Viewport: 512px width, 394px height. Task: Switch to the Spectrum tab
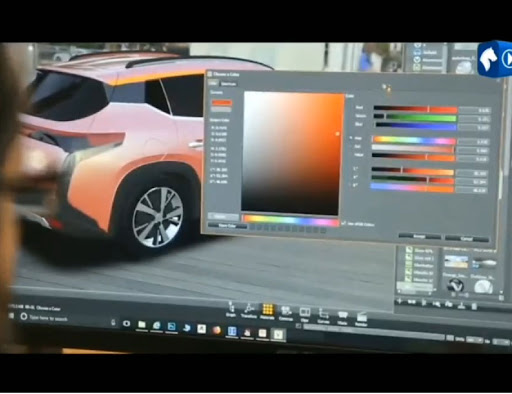click(229, 84)
